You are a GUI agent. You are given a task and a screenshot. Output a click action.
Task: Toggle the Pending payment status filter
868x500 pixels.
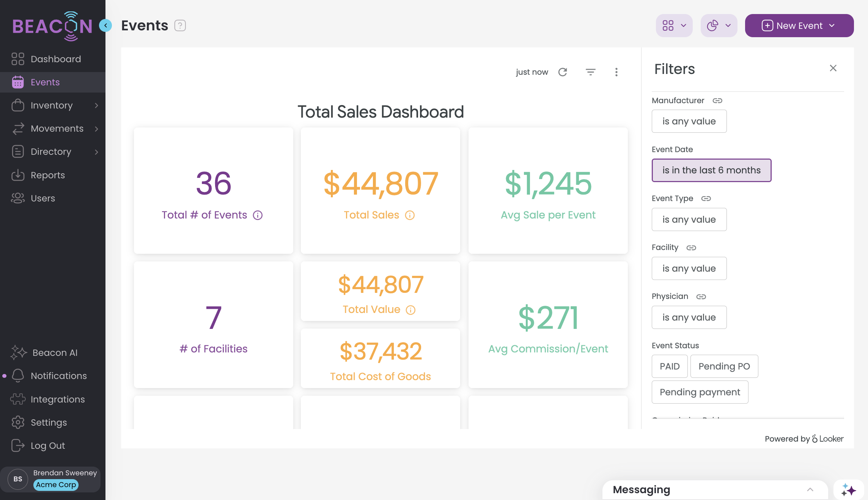click(x=700, y=392)
